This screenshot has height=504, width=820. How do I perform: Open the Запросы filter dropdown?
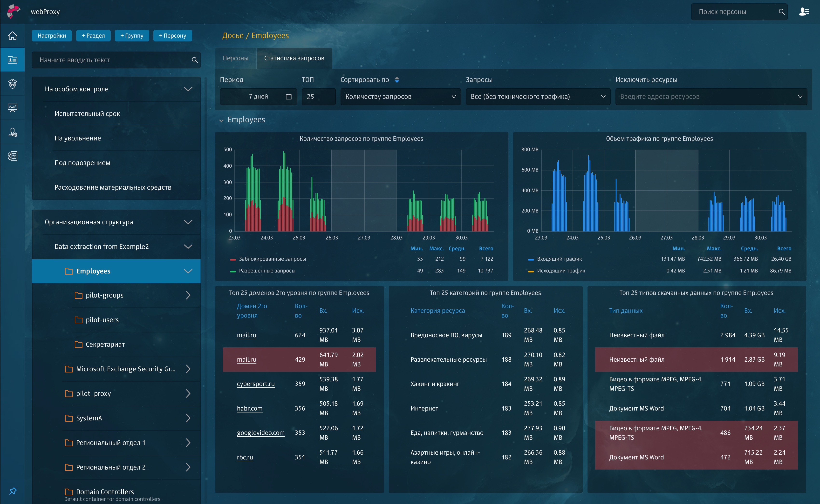pos(538,97)
